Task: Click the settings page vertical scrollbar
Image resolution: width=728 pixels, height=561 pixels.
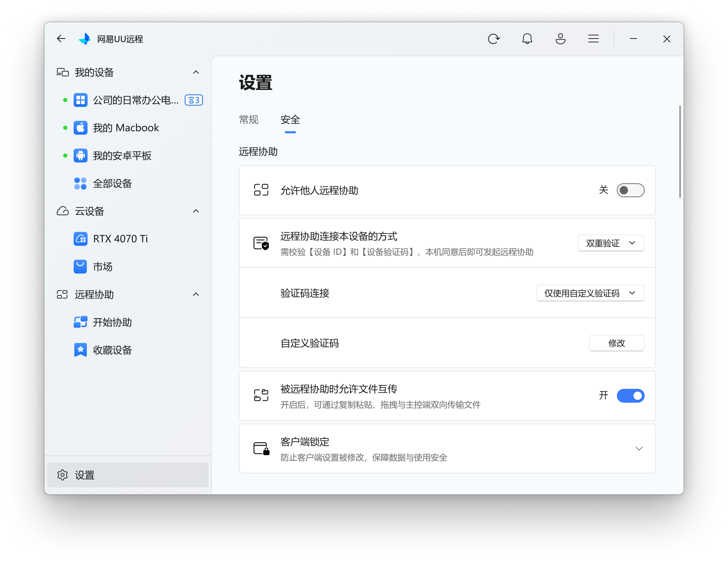Action: click(x=680, y=151)
